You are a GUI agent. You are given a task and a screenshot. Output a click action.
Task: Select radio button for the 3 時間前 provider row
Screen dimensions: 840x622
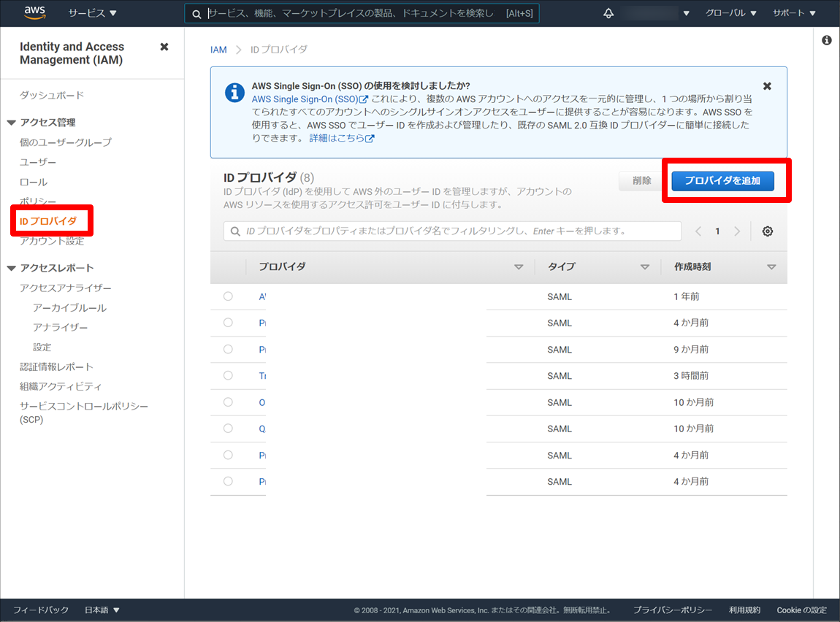coord(228,375)
